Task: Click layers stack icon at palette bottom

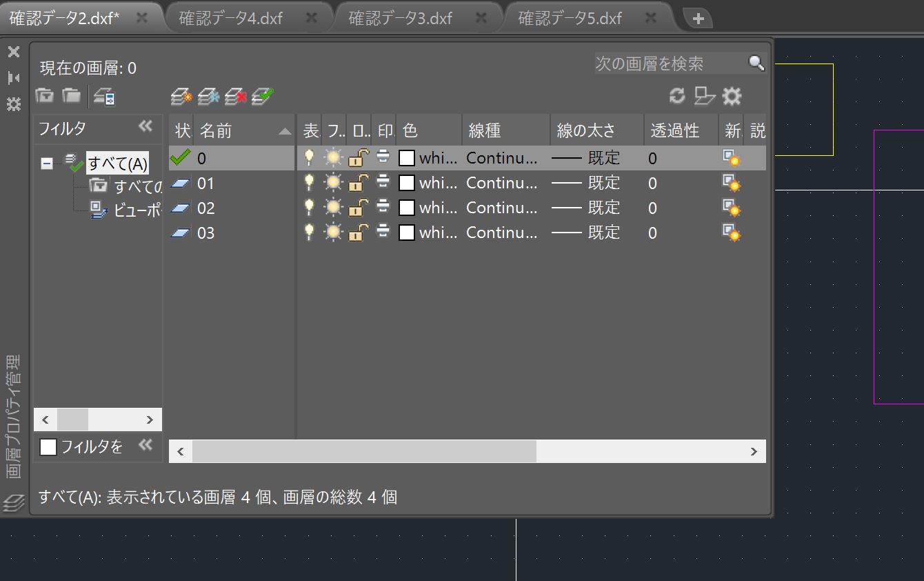Action: tap(14, 503)
